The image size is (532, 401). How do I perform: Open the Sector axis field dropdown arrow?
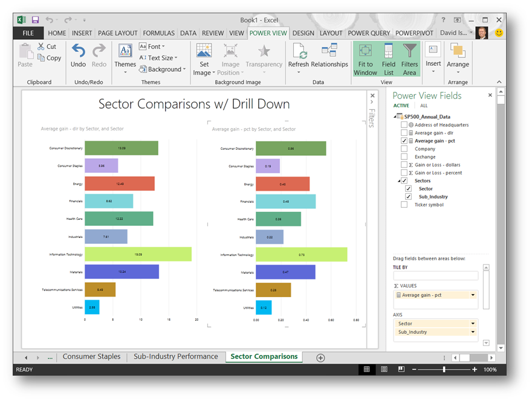click(473, 323)
